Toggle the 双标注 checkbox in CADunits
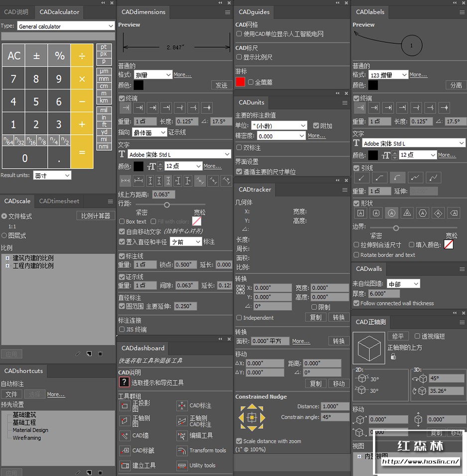Viewport: 467px width, 476px height. click(239, 148)
